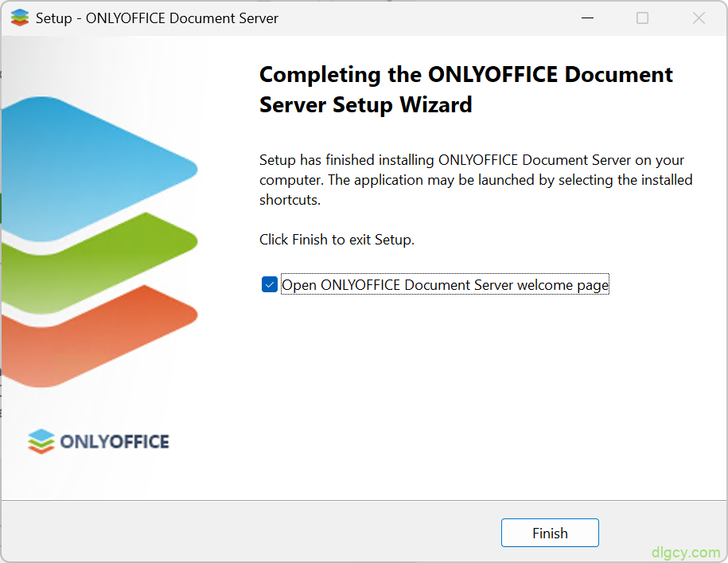Click the ONLYOFFICE logo in sidebar
The height and width of the screenshot is (563, 728).
[x=99, y=441]
